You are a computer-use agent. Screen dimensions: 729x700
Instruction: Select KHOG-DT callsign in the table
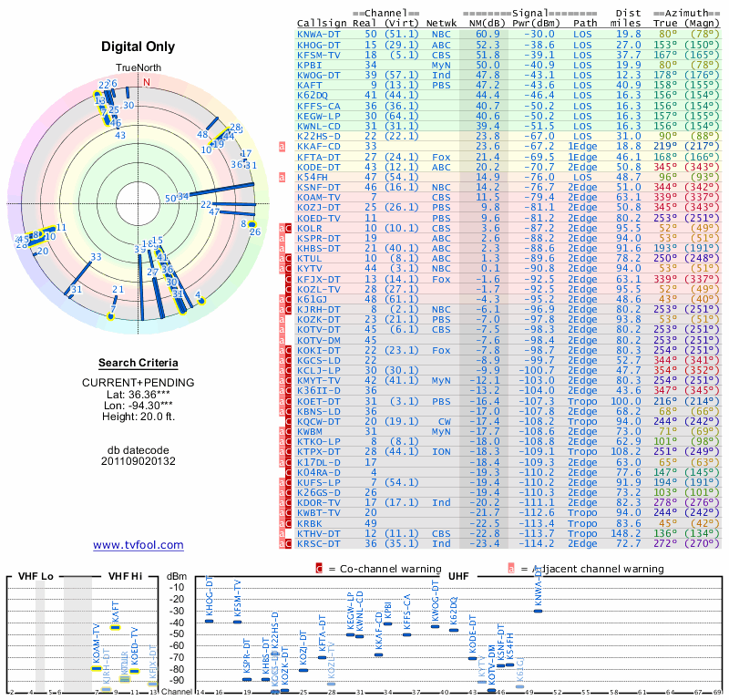click(x=318, y=45)
